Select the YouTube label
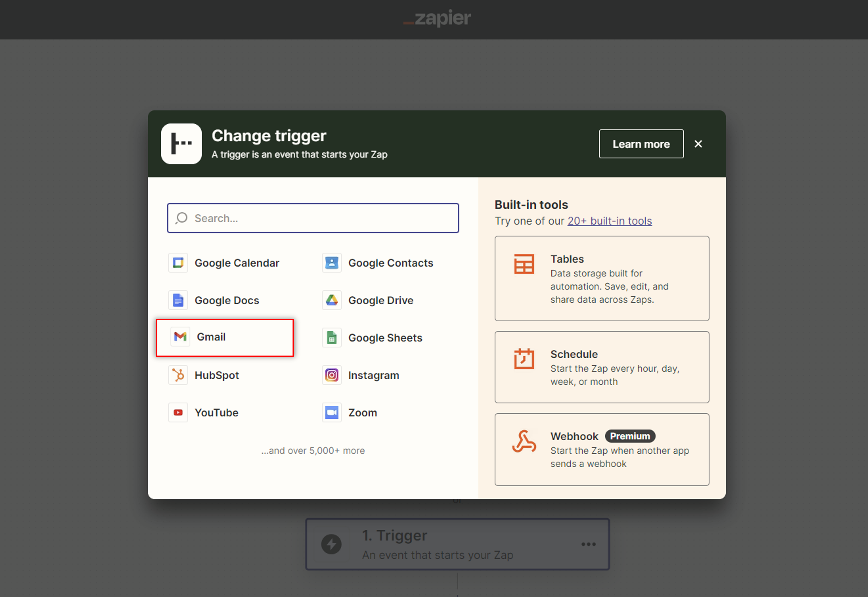The height and width of the screenshot is (597, 868). 217,413
